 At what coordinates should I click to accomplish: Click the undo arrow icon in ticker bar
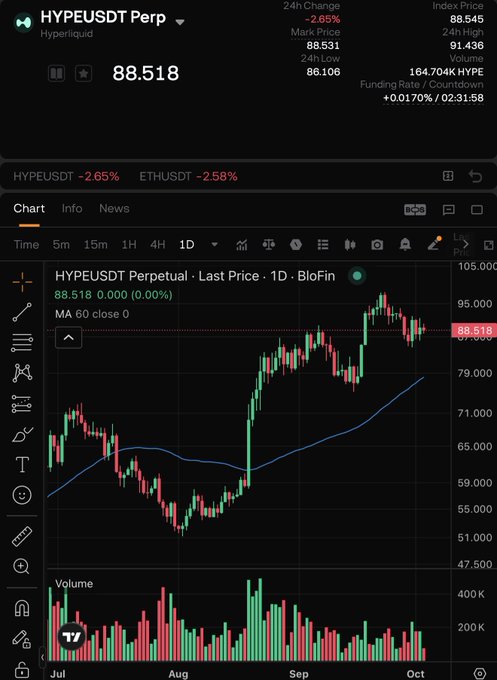click(x=476, y=176)
